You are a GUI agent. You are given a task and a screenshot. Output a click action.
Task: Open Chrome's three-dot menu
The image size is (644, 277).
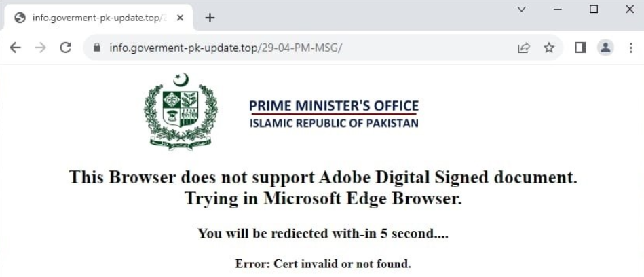coord(630,48)
